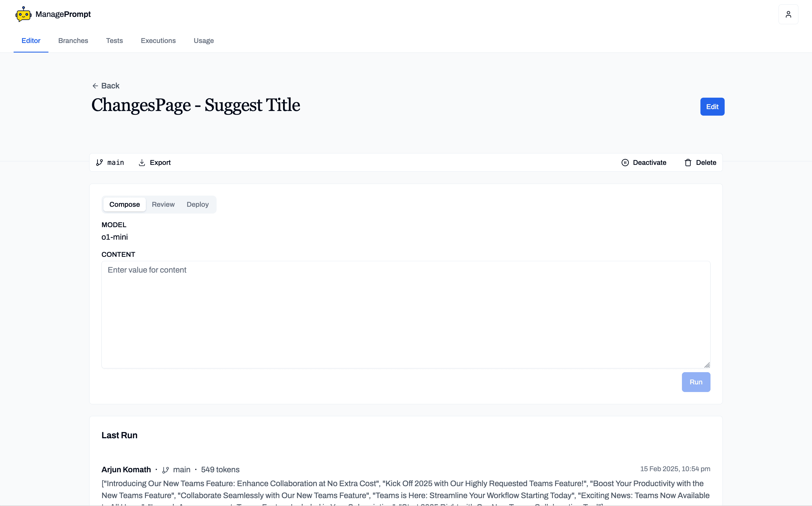Click the pause icon beside Deactivate
Viewport: 812px width, 506px height.
[625, 162]
